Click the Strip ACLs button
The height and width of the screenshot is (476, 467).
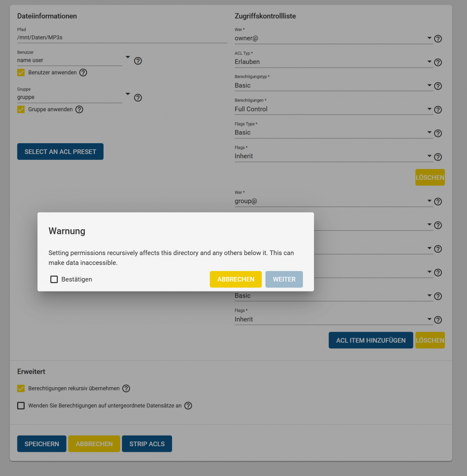[x=147, y=444]
